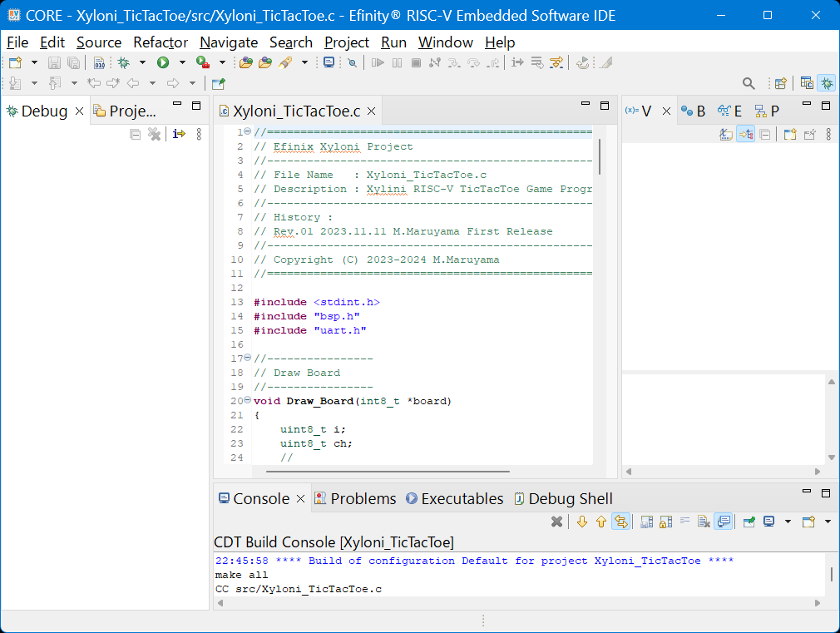
Task: Open the Refactor menu
Action: click(x=161, y=42)
